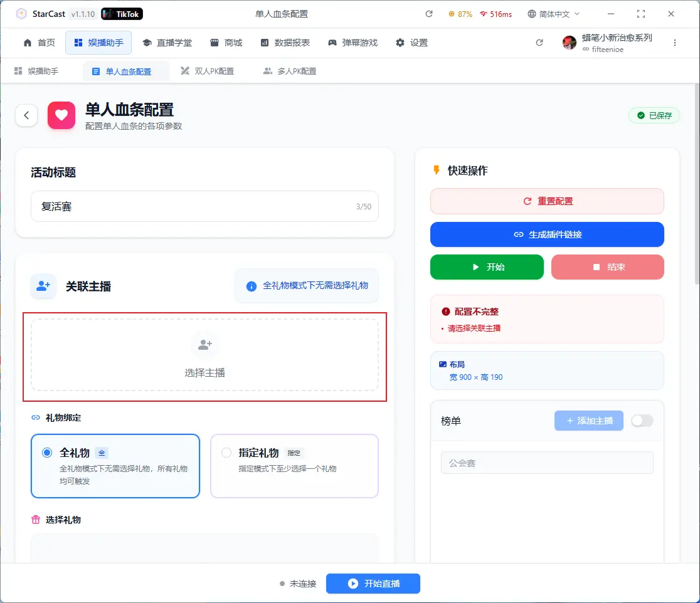Click the 生成插件链接 button
The width and height of the screenshot is (700, 603).
coord(547,234)
